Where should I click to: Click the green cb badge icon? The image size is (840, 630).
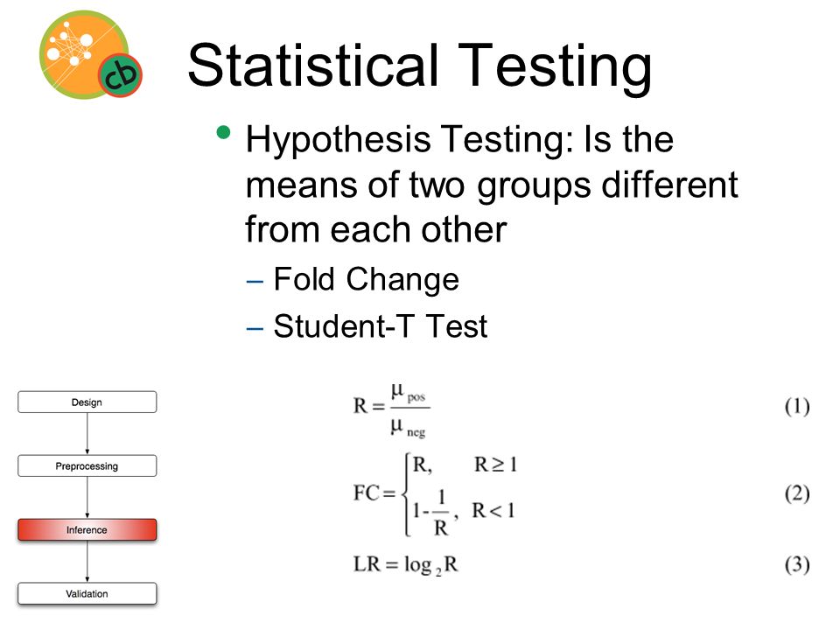click(x=120, y=75)
